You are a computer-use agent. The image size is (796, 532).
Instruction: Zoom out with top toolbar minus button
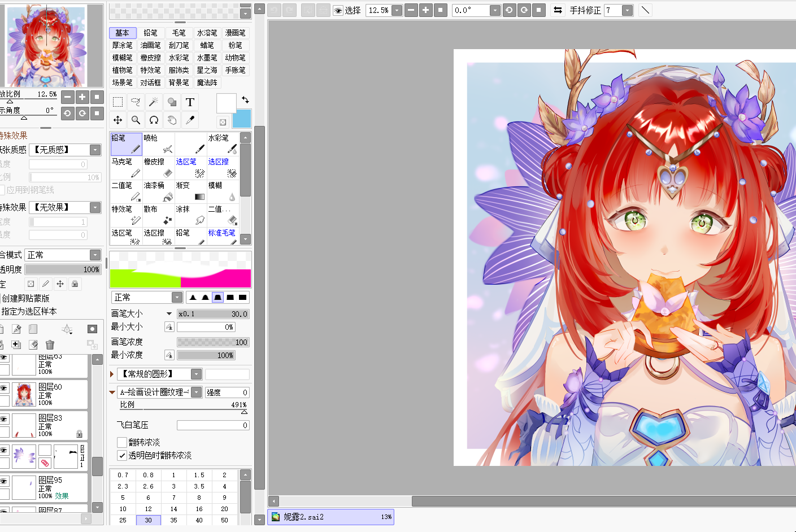tap(411, 10)
